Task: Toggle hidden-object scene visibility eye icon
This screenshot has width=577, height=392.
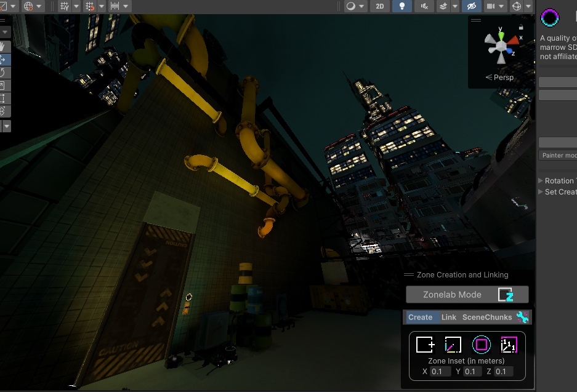Action: [471, 6]
